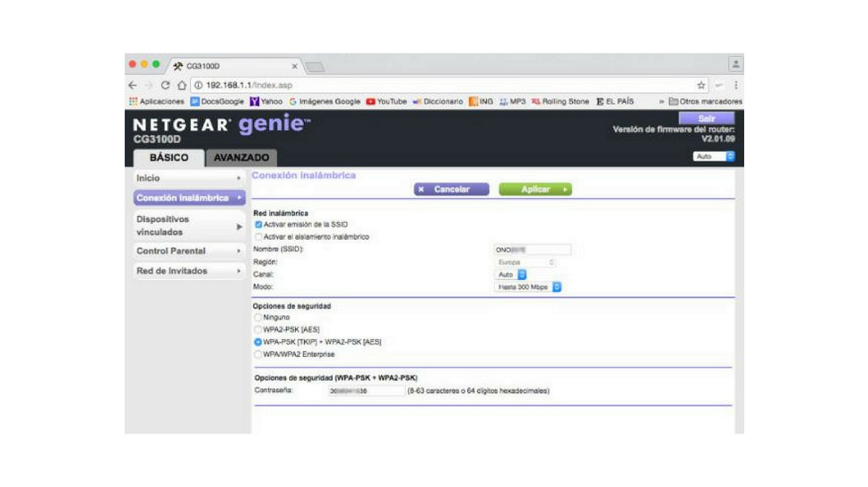The width and height of the screenshot is (868, 487).
Task: Open the Rolling Stone bookmark
Action: (560, 102)
